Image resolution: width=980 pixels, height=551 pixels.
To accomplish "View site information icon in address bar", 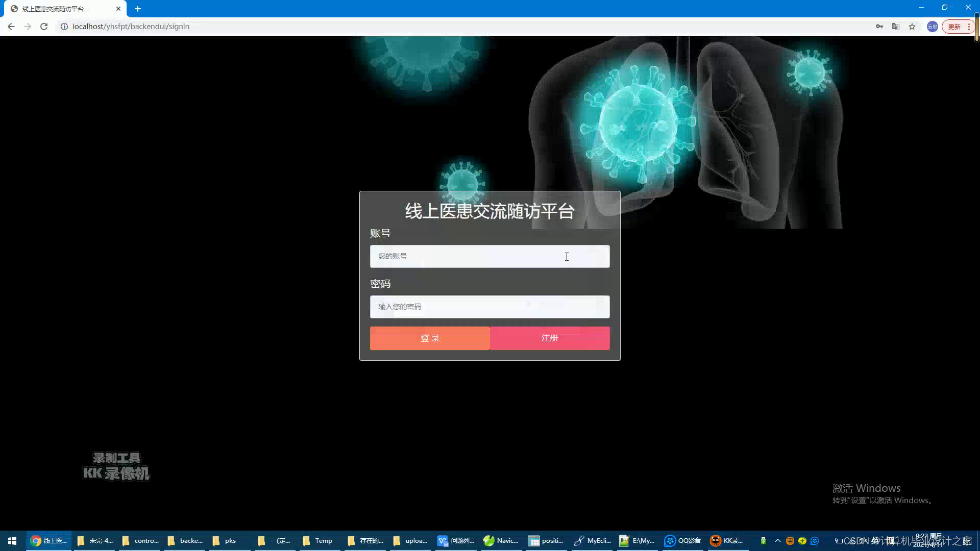I will (64, 27).
